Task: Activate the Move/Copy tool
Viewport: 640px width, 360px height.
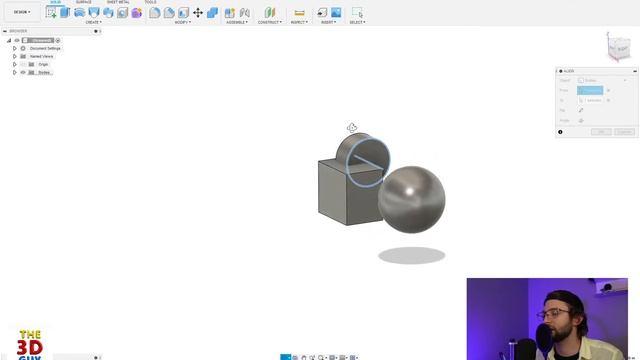Action: pyautogui.click(x=198, y=13)
